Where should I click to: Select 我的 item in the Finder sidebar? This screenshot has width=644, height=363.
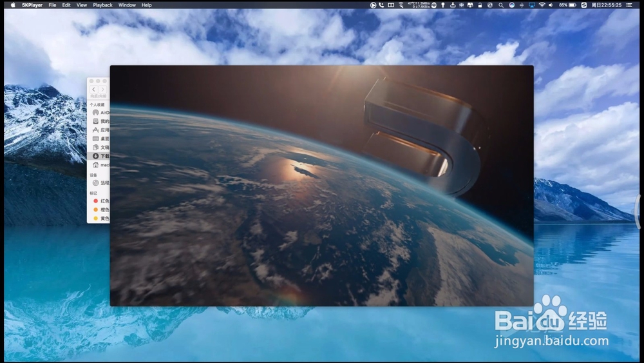tap(99, 121)
